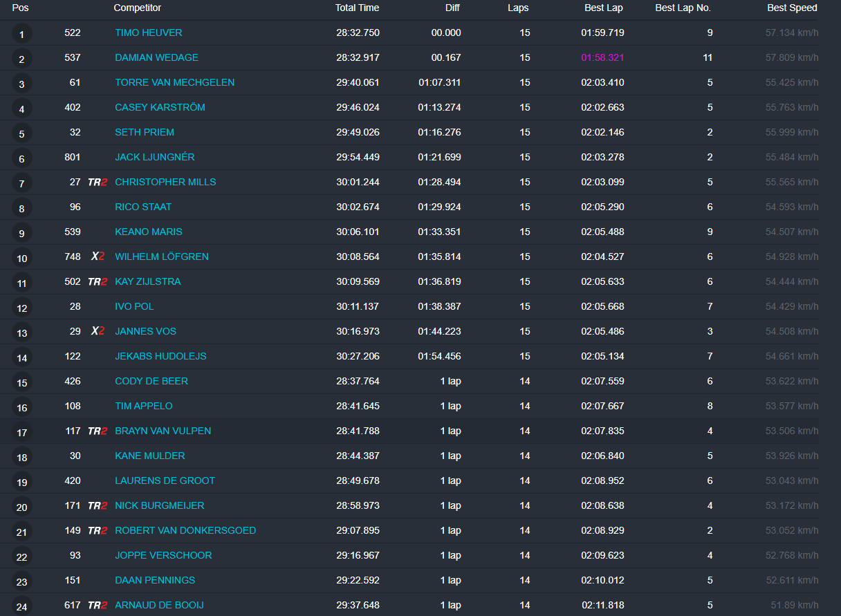Click the position 1 circle badge
This screenshot has height=616, width=841.
coord(21,35)
